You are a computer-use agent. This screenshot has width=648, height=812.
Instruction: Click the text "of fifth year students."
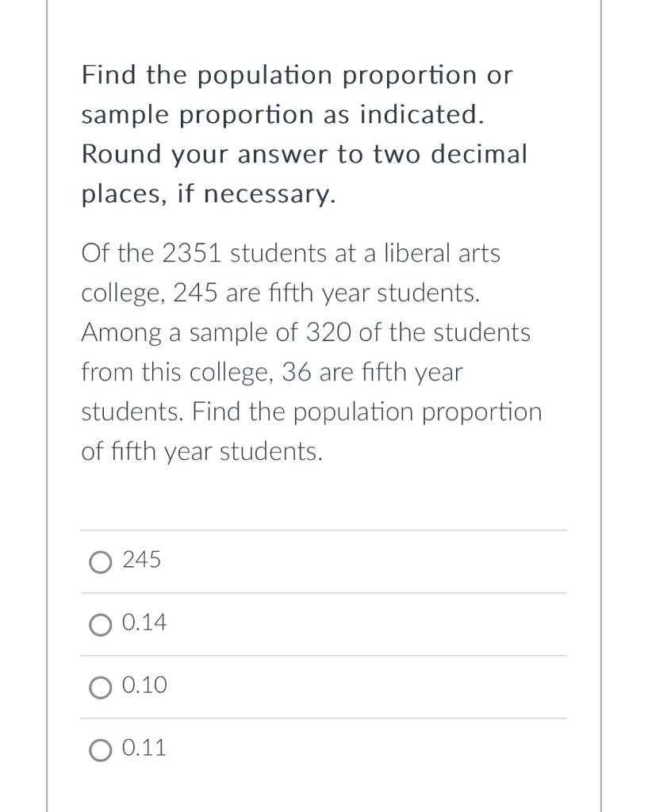point(202,452)
